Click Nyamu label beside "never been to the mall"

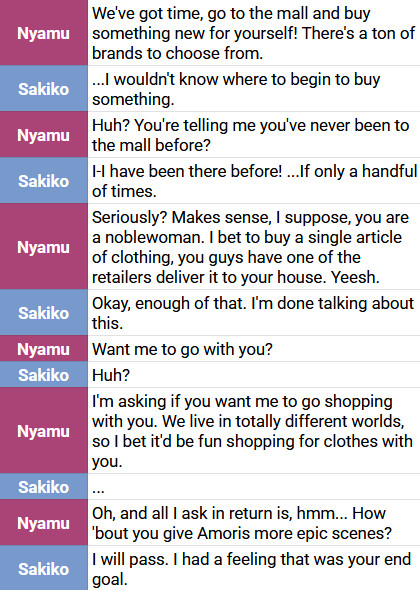pos(43,135)
